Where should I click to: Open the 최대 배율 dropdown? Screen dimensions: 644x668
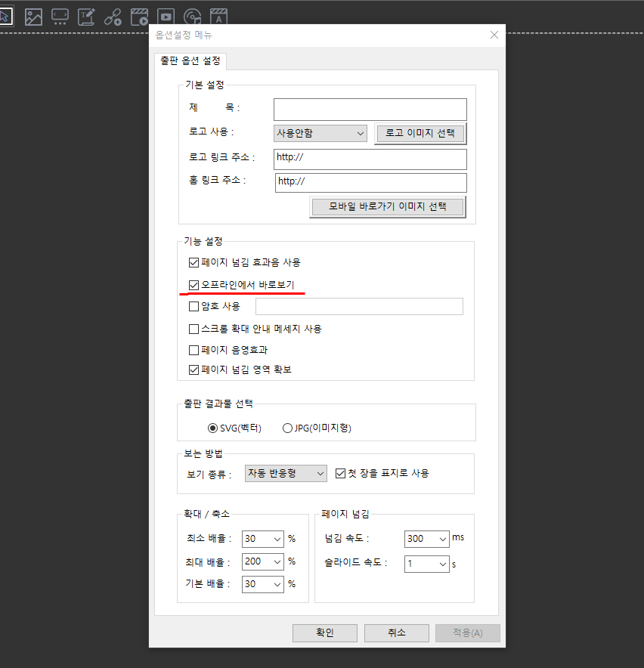point(262,561)
